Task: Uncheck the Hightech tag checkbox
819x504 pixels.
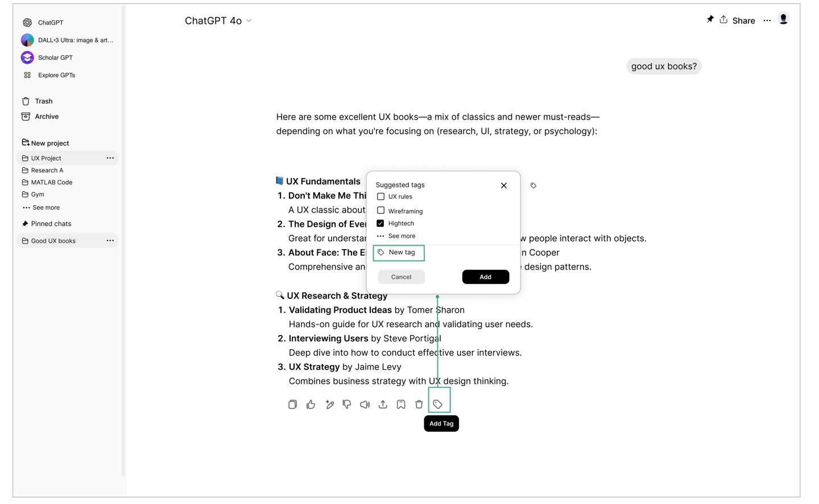Action: pyautogui.click(x=380, y=224)
